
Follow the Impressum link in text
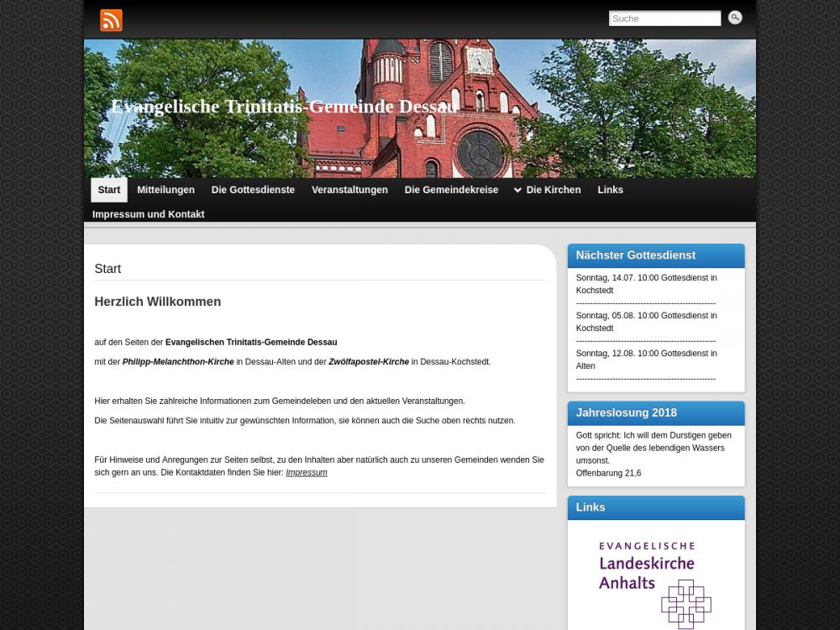pos(307,473)
